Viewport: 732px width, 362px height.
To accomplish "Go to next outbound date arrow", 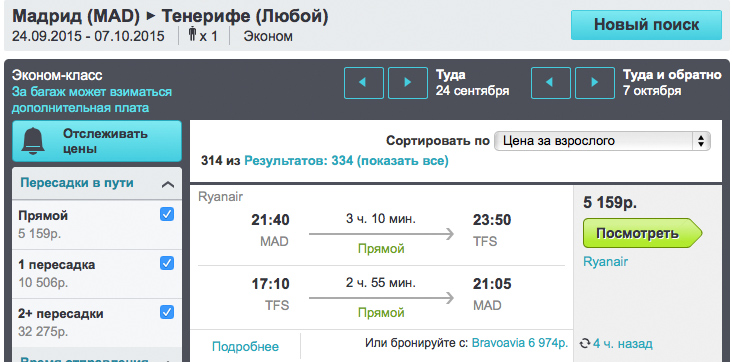I will pos(408,83).
